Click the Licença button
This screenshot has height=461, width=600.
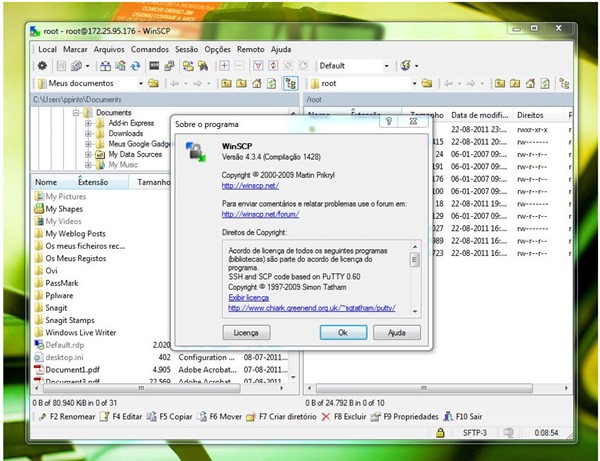[x=246, y=332]
